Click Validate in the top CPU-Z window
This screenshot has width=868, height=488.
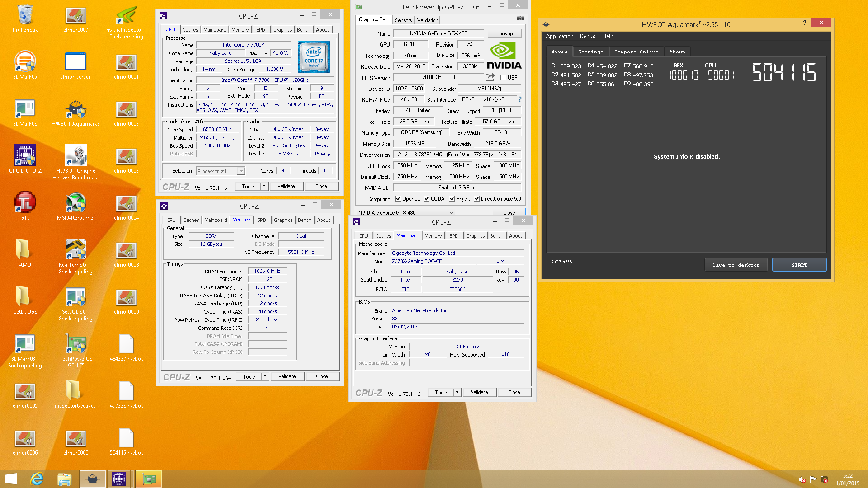click(286, 186)
